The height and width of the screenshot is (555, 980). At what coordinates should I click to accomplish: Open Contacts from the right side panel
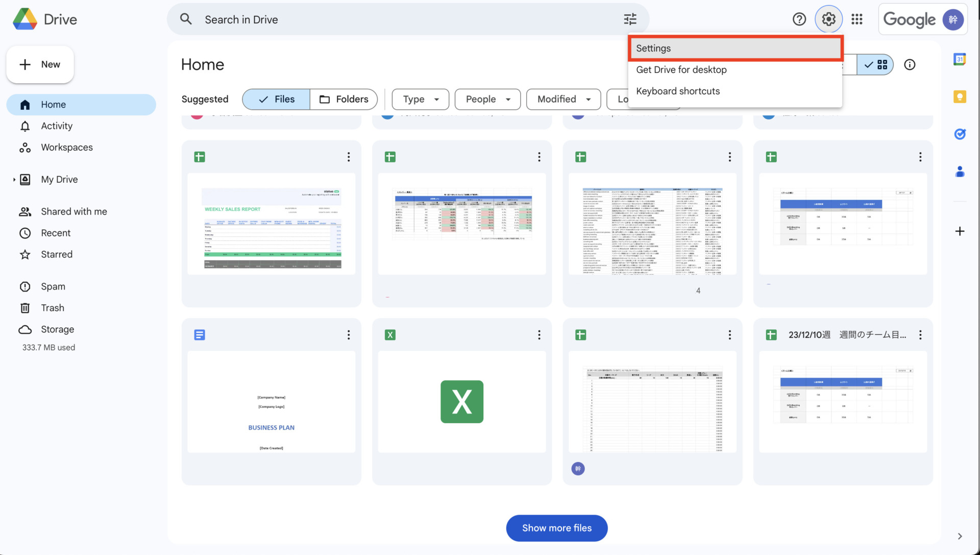pos(960,172)
